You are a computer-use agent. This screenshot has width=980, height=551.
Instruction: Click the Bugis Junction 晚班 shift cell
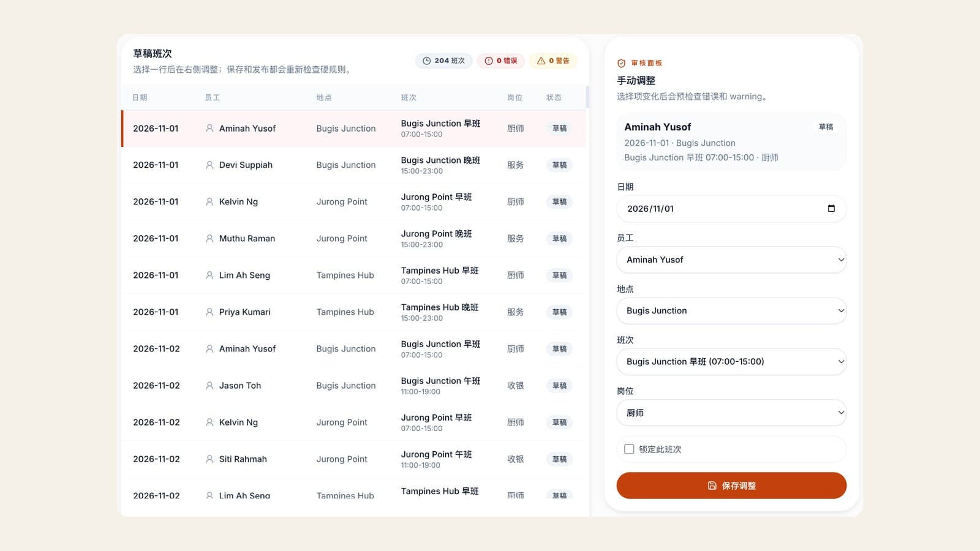[440, 165]
